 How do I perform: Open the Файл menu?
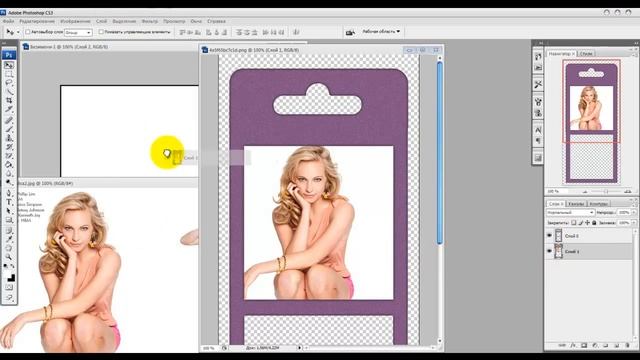(x=8, y=21)
